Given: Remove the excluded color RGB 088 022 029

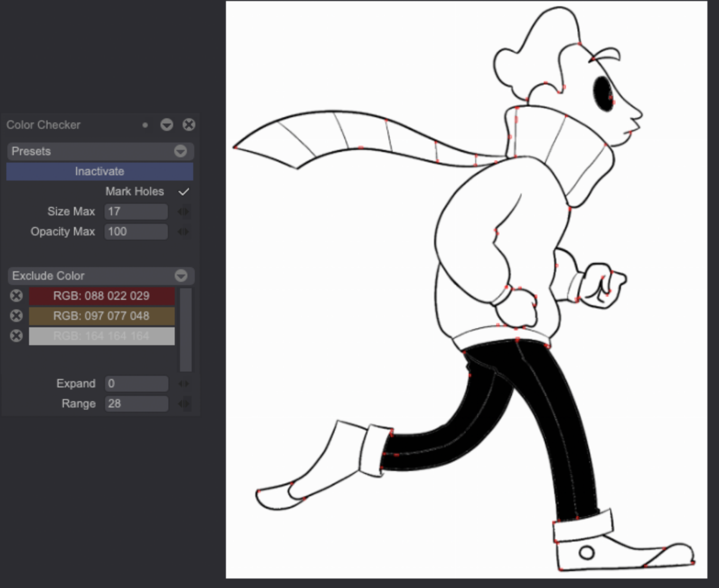Looking at the screenshot, I should point(16,296).
